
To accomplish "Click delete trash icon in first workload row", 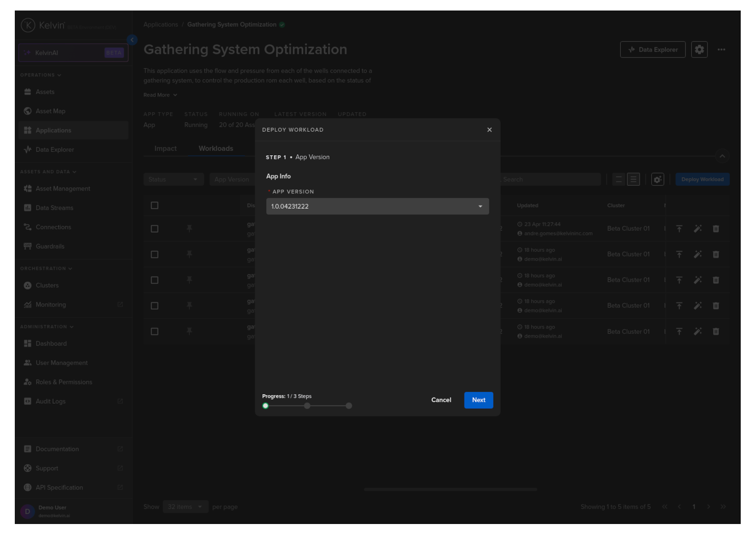I will (x=715, y=229).
